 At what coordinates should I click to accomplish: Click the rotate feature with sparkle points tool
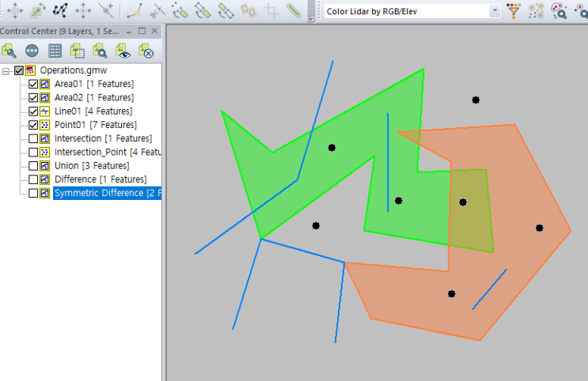click(x=180, y=10)
